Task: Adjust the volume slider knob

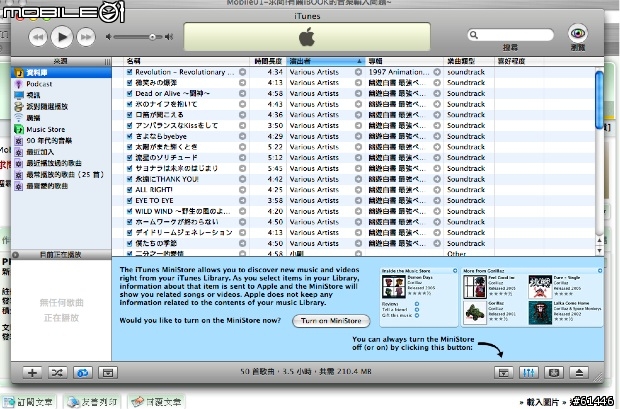Action: tap(152, 37)
